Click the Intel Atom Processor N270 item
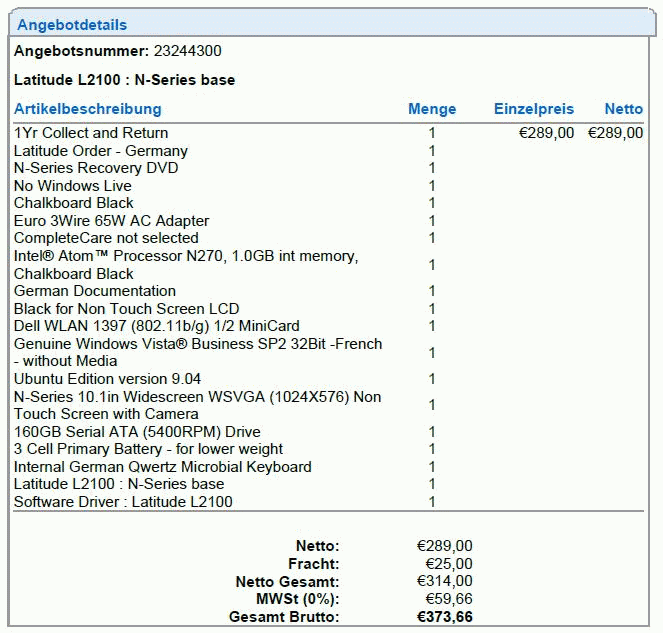 [x=186, y=265]
